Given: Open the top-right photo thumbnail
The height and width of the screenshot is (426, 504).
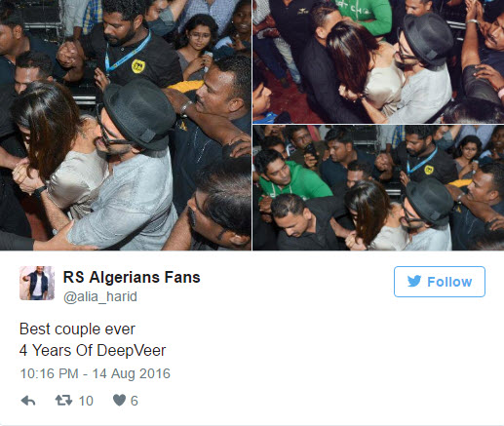Looking at the screenshot, I should tap(378, 61).
